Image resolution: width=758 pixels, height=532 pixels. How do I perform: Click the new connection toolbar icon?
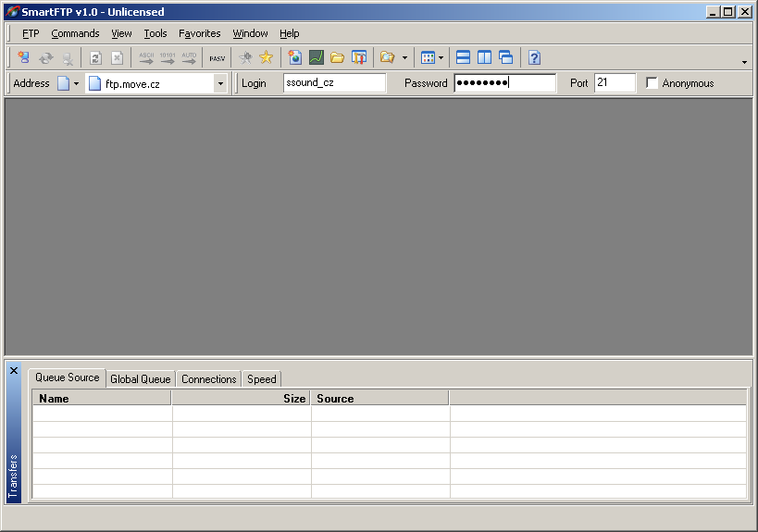(x=23, y=57)
